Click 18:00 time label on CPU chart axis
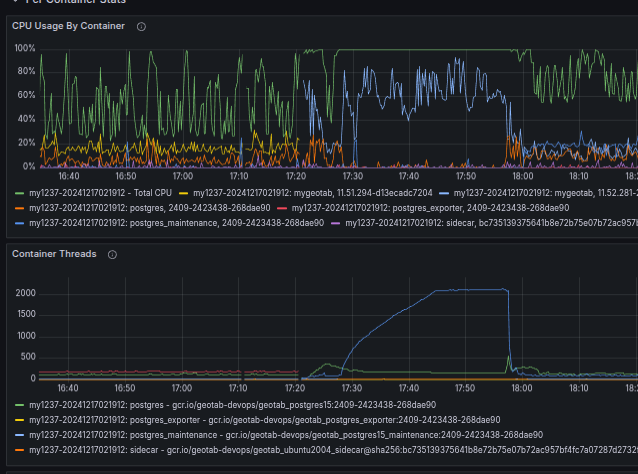Screen dimensions: 638x474 [522, 176]
